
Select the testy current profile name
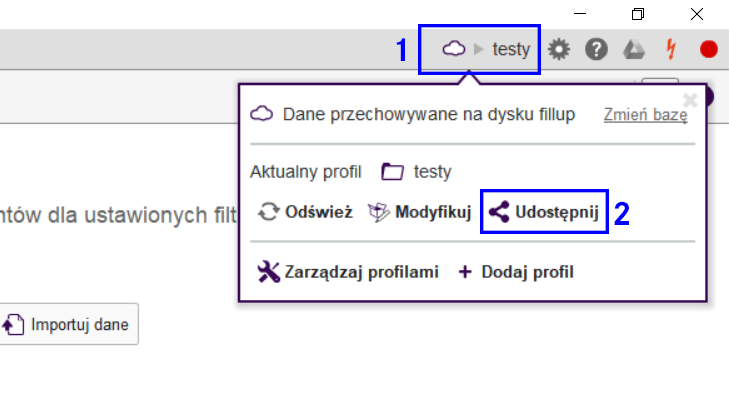[432, 172]
